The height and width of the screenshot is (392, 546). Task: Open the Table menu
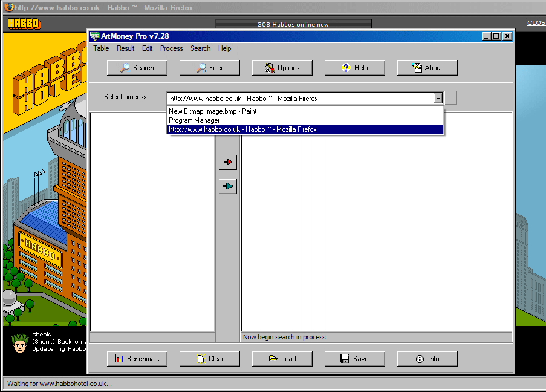(x=101, y=48)
